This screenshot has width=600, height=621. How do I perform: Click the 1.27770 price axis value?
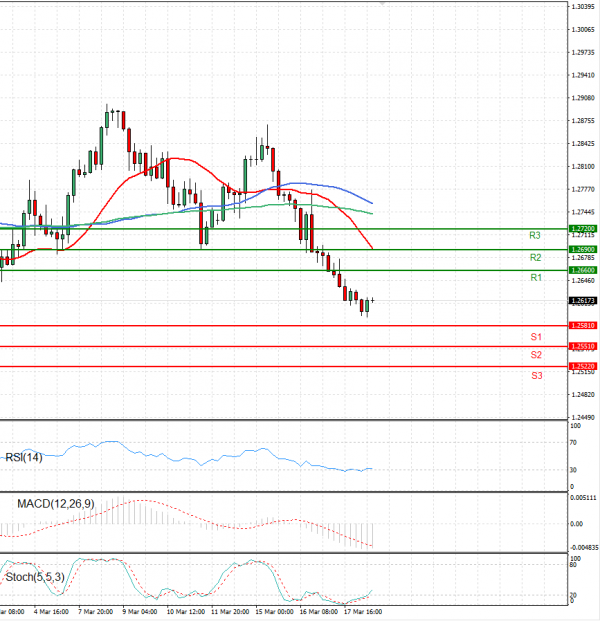click(583, 190)
